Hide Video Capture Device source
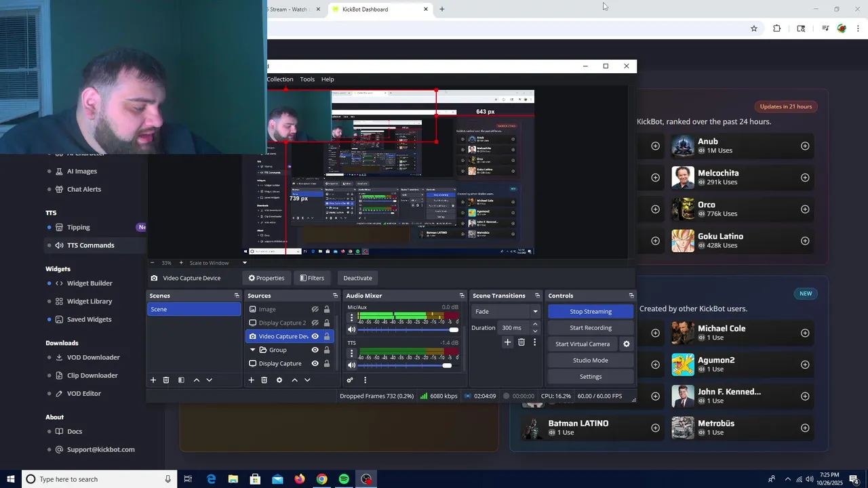 [x=315, y=336]
